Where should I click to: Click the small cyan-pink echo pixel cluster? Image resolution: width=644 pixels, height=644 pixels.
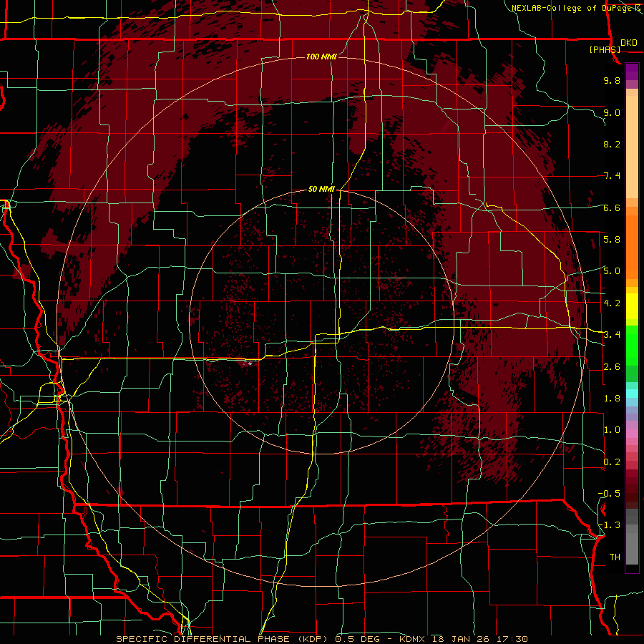pos(250,363)
